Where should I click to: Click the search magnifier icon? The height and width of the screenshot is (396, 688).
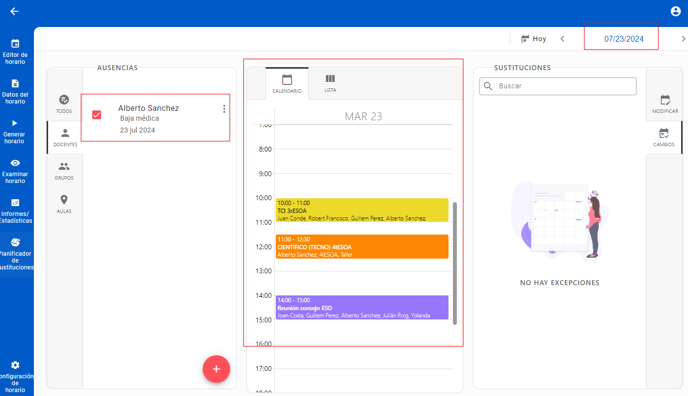(488, 86)
